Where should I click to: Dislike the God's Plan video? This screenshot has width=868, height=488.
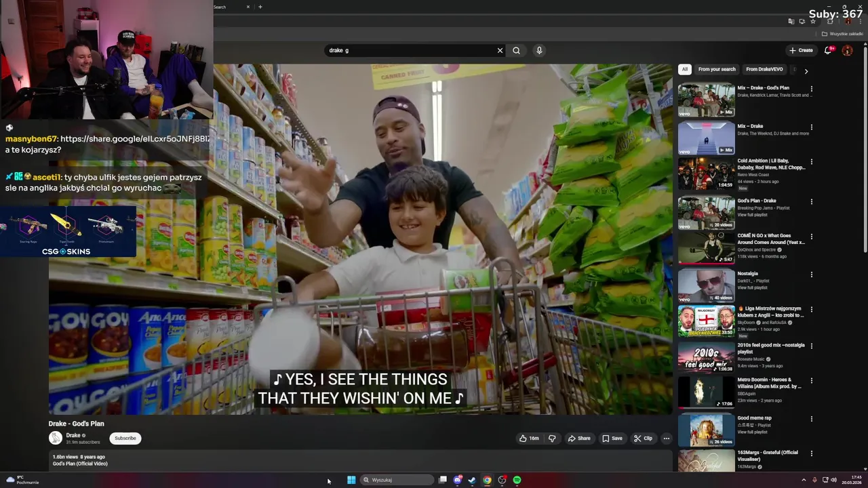click(552, 439)
